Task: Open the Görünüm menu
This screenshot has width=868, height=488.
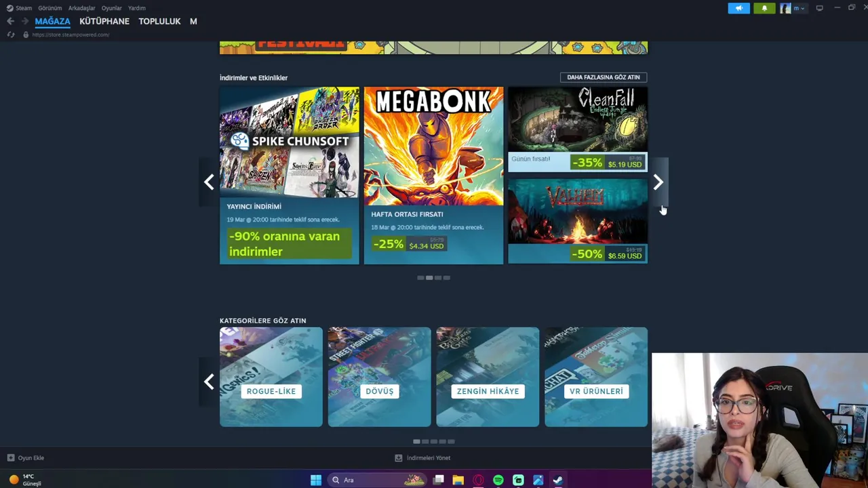Action: click(x=50, y=8)
